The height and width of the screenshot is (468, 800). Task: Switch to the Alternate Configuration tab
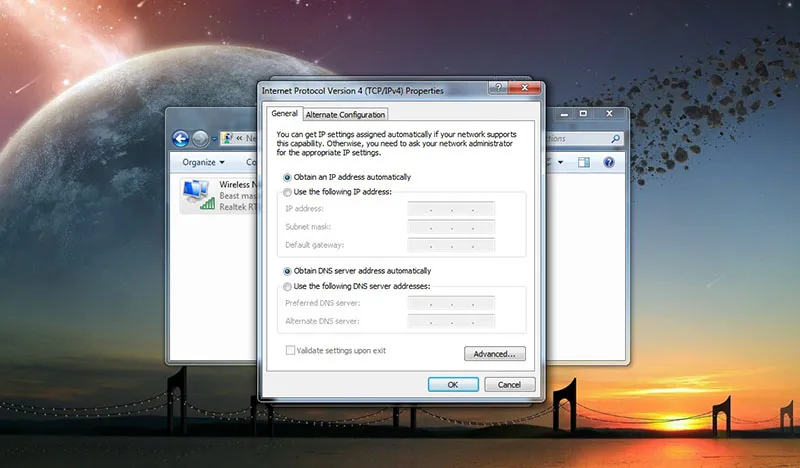pyautogui.click(x=345, y=115)
